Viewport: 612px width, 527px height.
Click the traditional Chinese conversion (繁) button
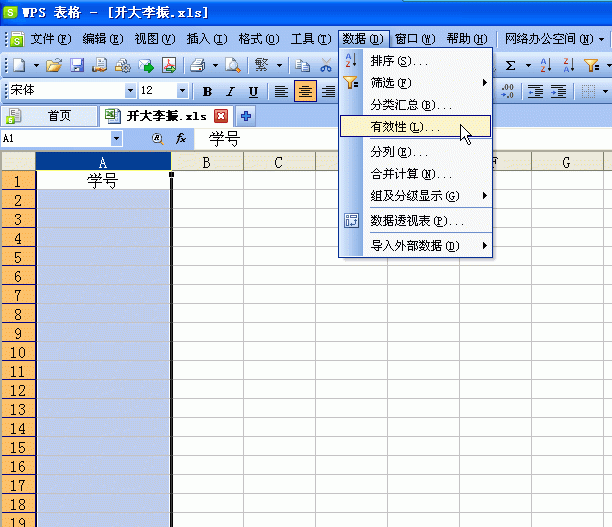(261, 65)
